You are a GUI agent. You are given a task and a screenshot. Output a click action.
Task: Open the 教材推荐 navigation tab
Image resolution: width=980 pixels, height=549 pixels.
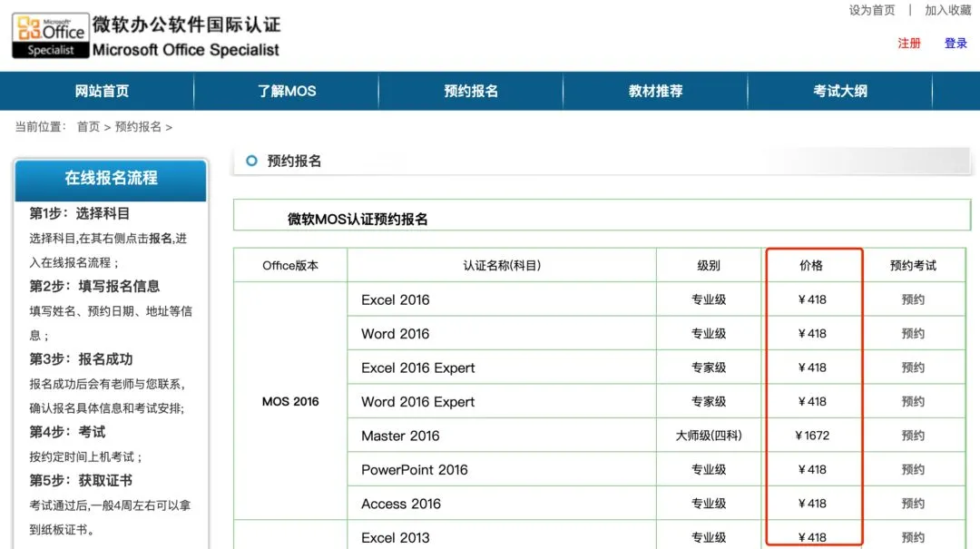pos(656,92)
